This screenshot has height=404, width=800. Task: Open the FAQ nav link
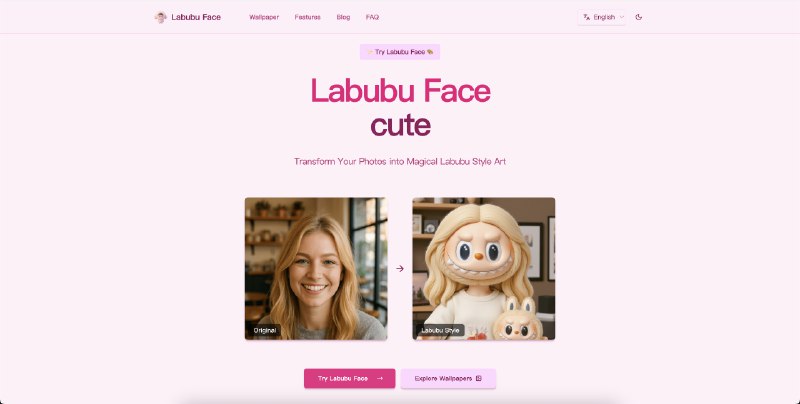[372, 17]
